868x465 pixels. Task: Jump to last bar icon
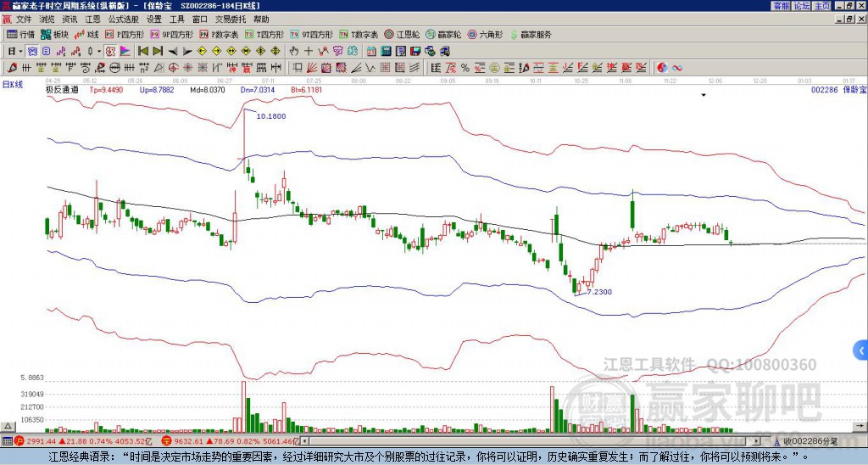tap(158, 51)
